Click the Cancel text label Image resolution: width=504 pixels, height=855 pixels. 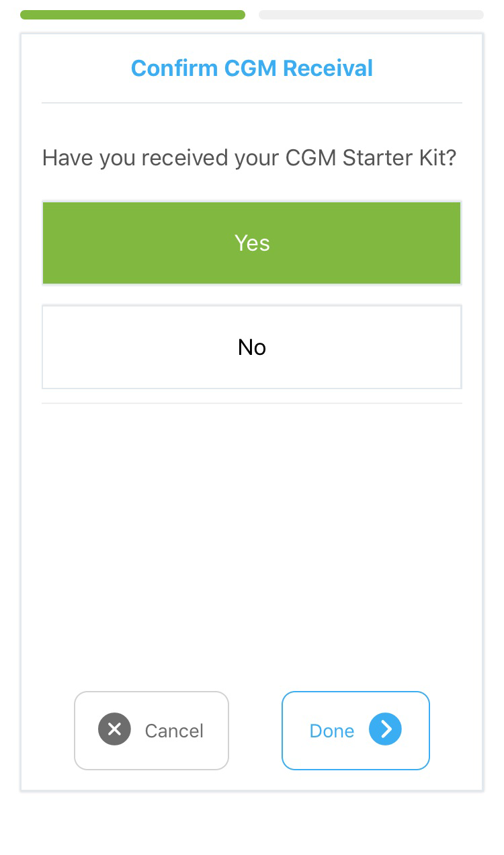(x=174, y=731)
